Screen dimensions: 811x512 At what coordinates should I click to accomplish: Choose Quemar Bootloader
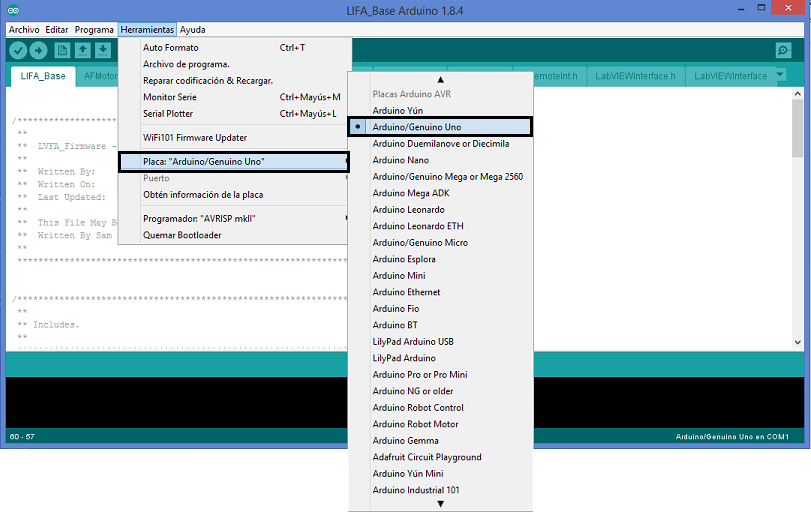point(234,235)
